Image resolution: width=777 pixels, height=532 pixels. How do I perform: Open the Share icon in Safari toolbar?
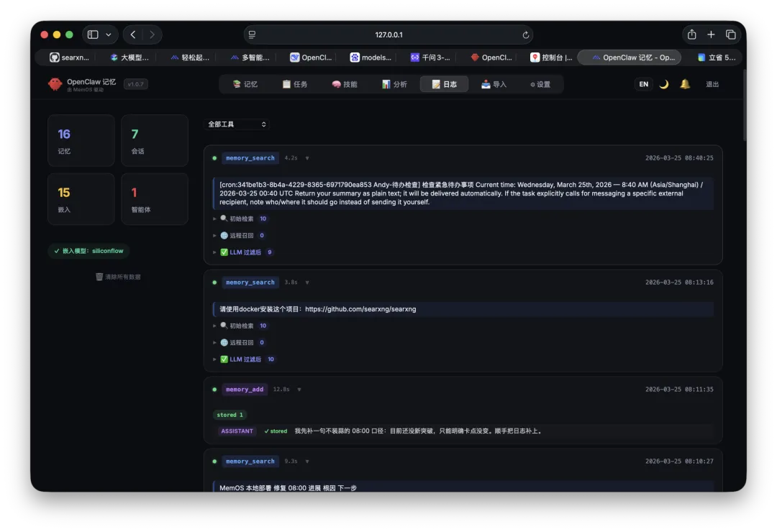tap(692, 35)
